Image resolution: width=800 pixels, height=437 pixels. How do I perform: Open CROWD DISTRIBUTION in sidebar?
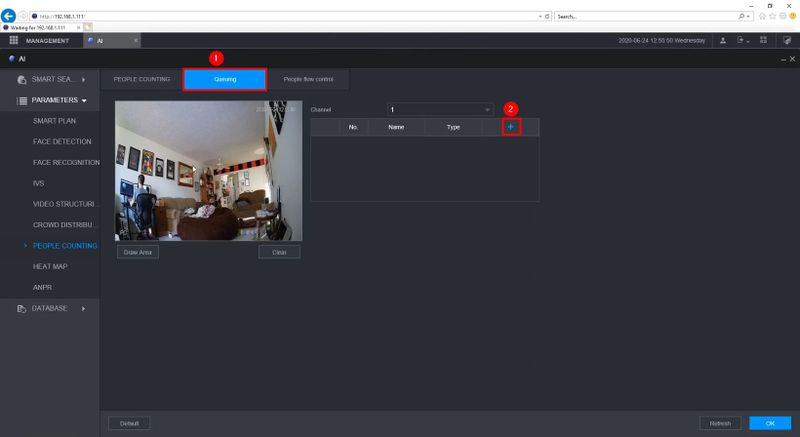tap(64, 225)
